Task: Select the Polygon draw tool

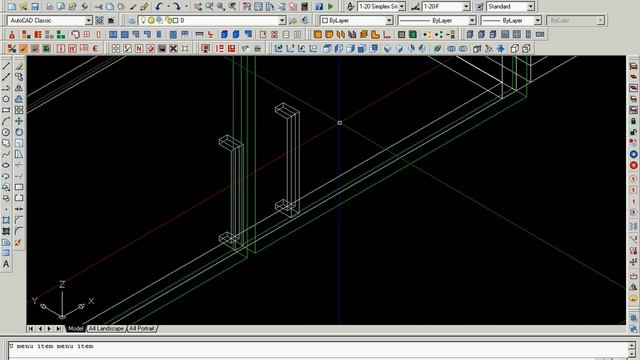Action: point(6,99)
